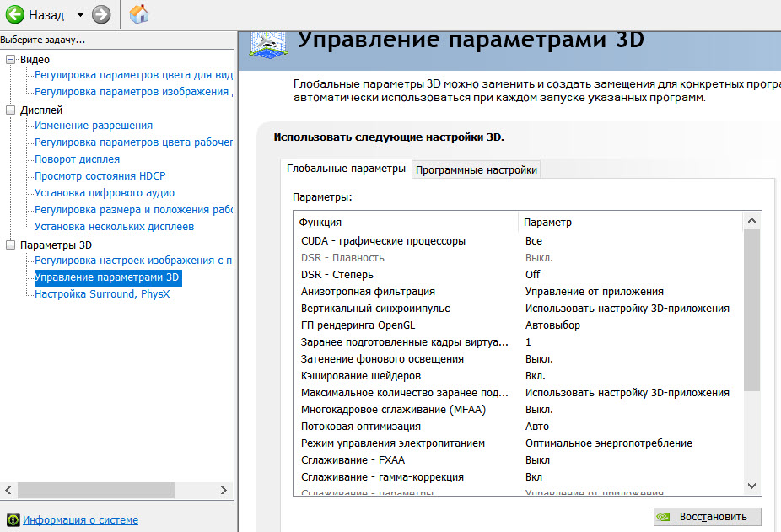Select Потоковая оптимизация setting
This screenshot has width=781, height=532.
519,427
